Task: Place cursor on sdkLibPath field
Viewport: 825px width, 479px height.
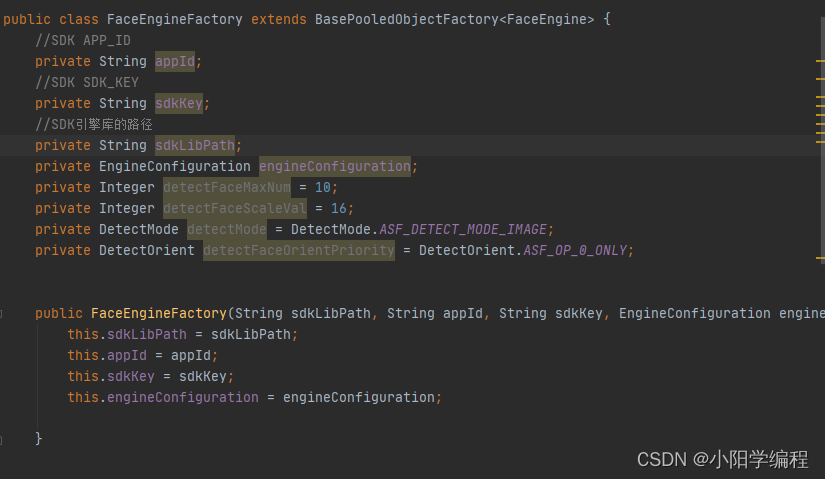Action: pyautogui.click(x=195, y=146)
